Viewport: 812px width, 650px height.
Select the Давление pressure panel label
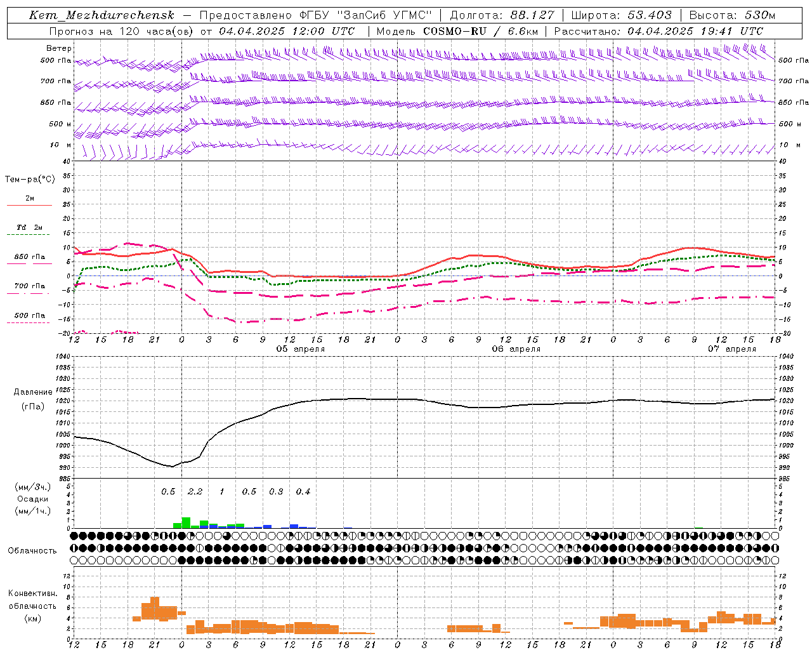(33, 392)
